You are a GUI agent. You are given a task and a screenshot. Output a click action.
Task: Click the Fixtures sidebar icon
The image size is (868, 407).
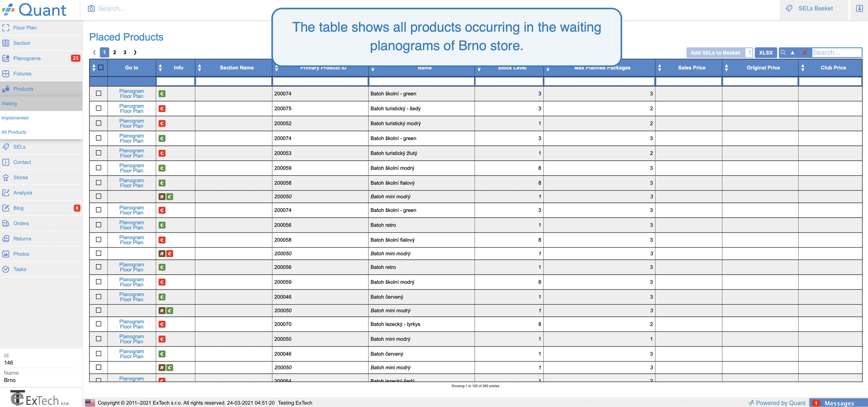click(6, 73)
